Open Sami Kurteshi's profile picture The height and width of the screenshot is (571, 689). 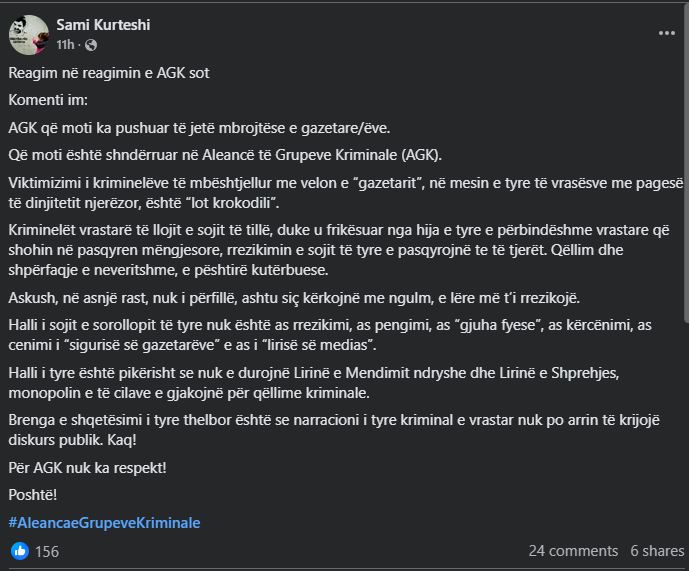[28, 35]
